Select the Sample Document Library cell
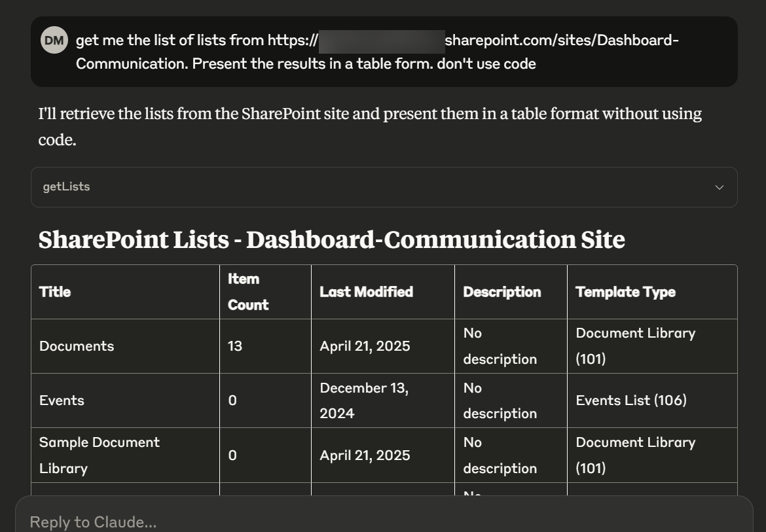Viewport: 766px width, 532px height. click(100, 455)
